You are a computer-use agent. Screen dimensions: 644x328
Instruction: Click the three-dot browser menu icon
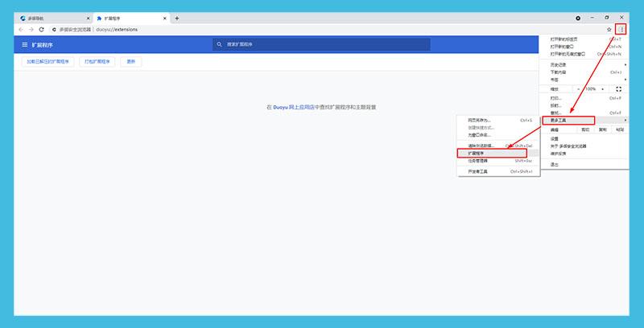[621, 29]
